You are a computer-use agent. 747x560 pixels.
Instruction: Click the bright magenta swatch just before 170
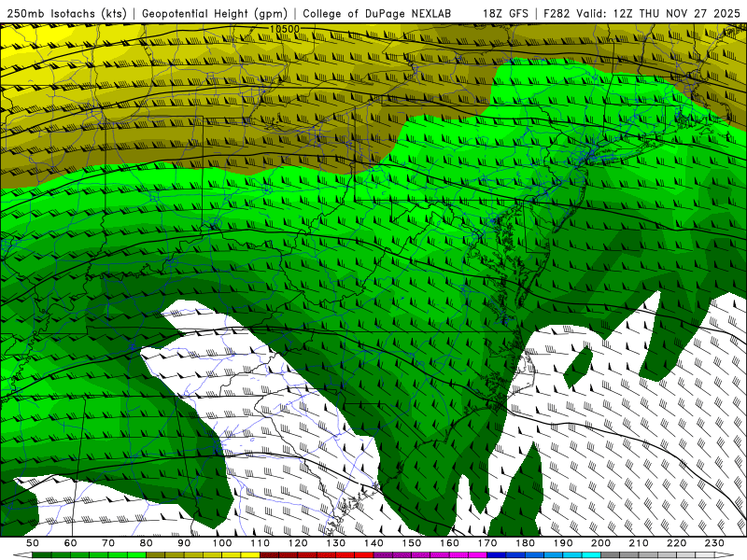478,555
